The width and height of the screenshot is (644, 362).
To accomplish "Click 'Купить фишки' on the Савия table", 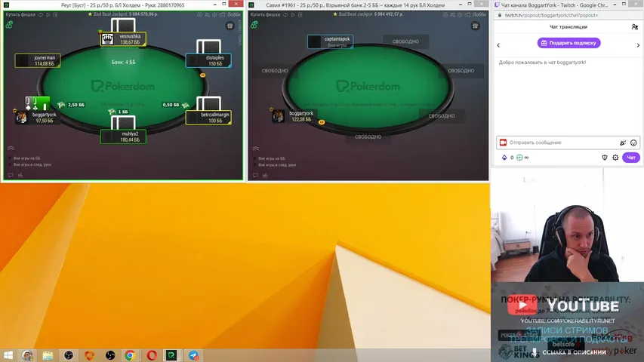I will [265, 15].
